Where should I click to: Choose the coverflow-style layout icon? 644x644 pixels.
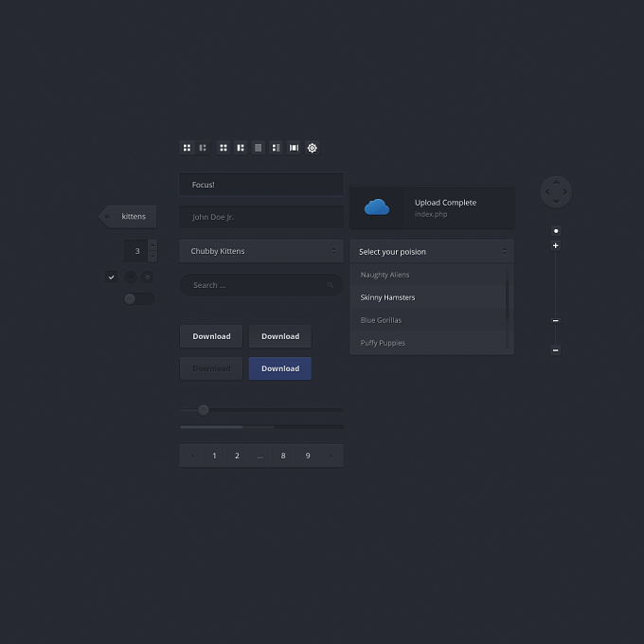tap(294, 148)
